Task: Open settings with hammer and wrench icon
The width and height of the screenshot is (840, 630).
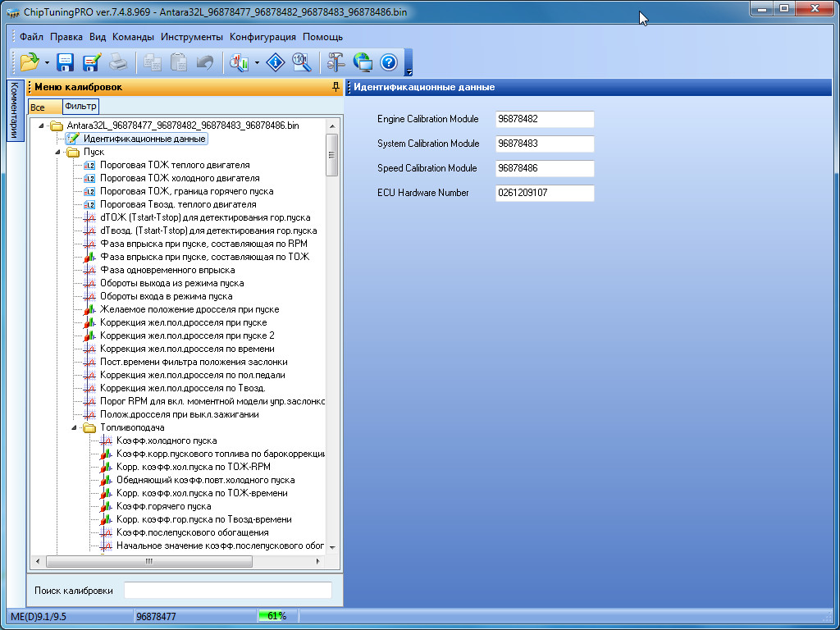Action: pyautogui.click(x=336, y=62)
